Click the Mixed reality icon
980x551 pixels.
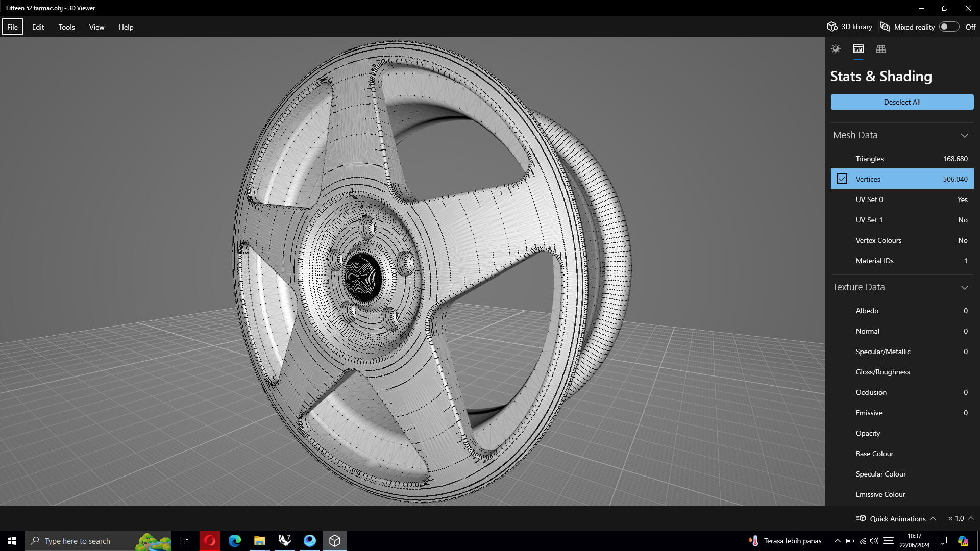[x=885, y=27]
